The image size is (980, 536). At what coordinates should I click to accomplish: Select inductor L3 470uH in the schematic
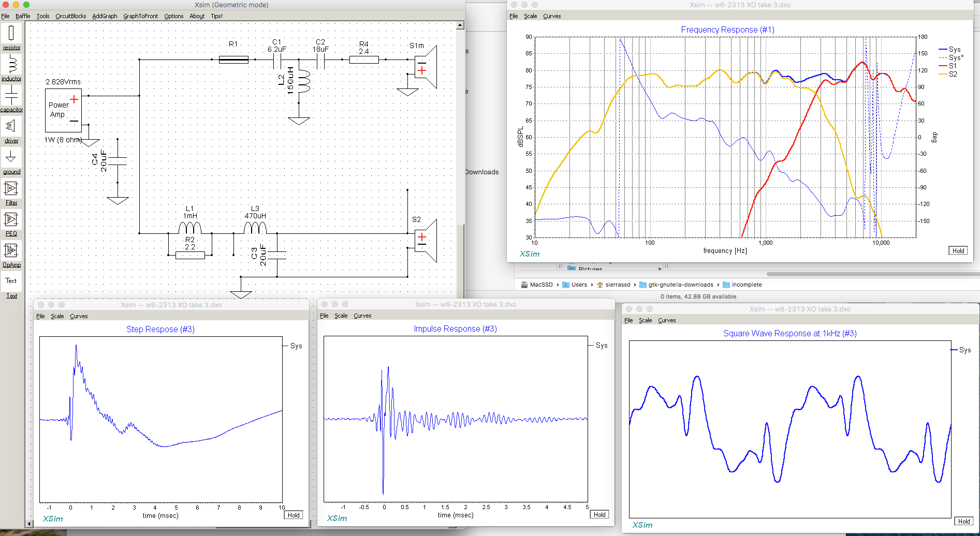pyautogui.click(x=255, y=228)
